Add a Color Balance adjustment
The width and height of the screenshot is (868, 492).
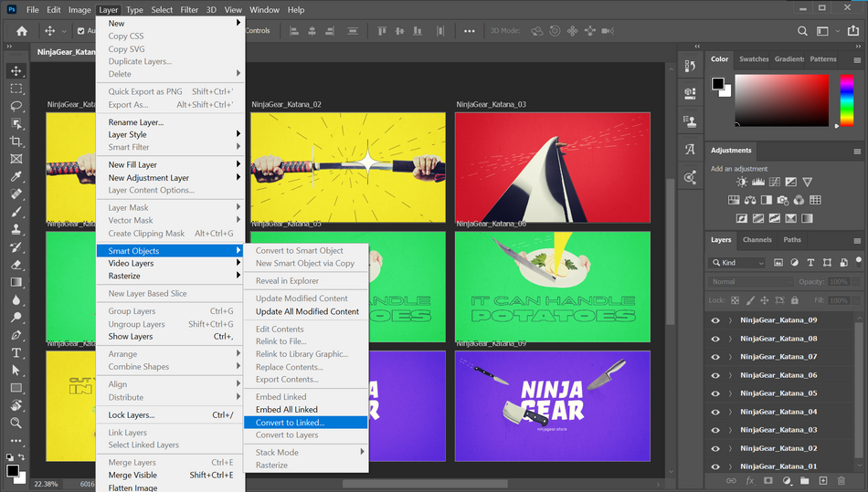pyautogui.click(x=750, y=200)
